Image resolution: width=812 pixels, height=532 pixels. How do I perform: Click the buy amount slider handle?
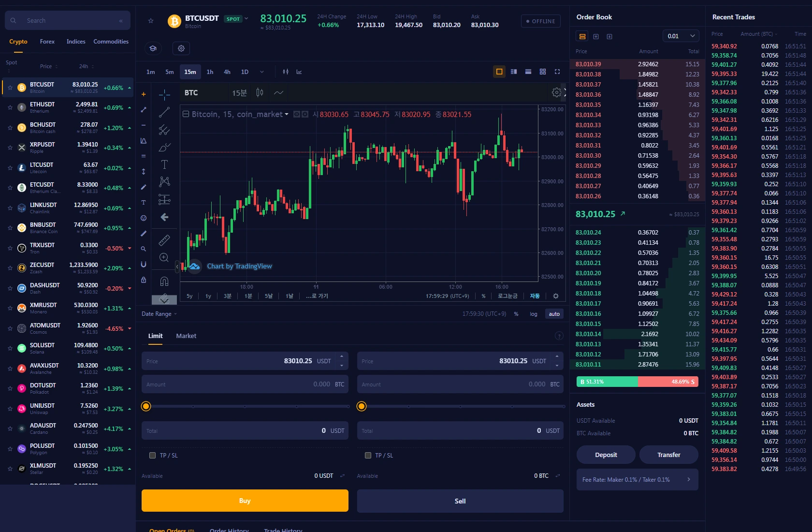point(146,406)
